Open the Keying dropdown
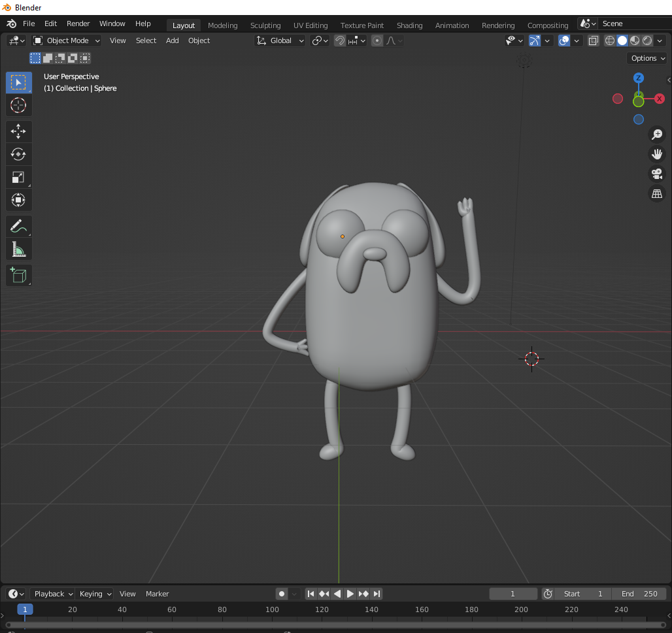 coord(95,594)
